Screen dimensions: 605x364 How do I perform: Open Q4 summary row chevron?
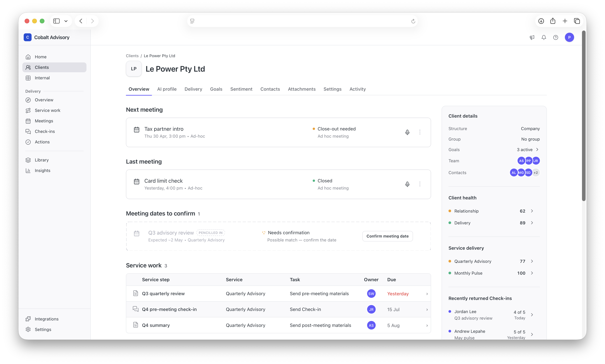pos(427,326)
